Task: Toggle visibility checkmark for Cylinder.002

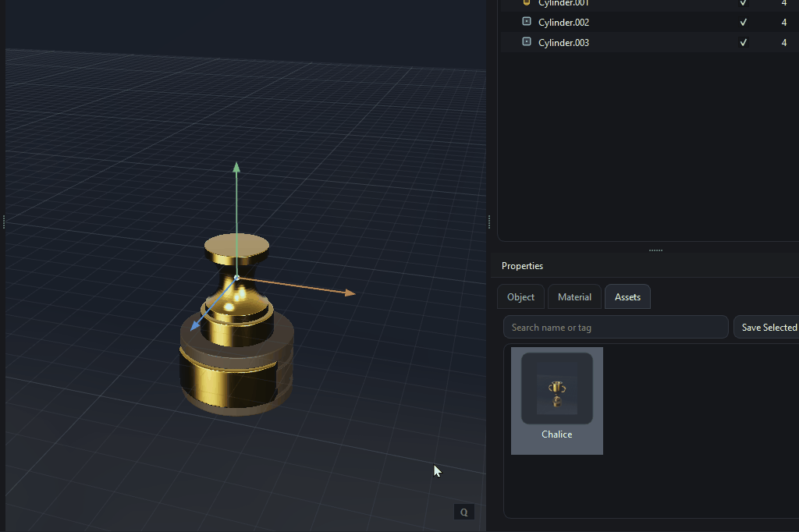Action: (743, 22)
